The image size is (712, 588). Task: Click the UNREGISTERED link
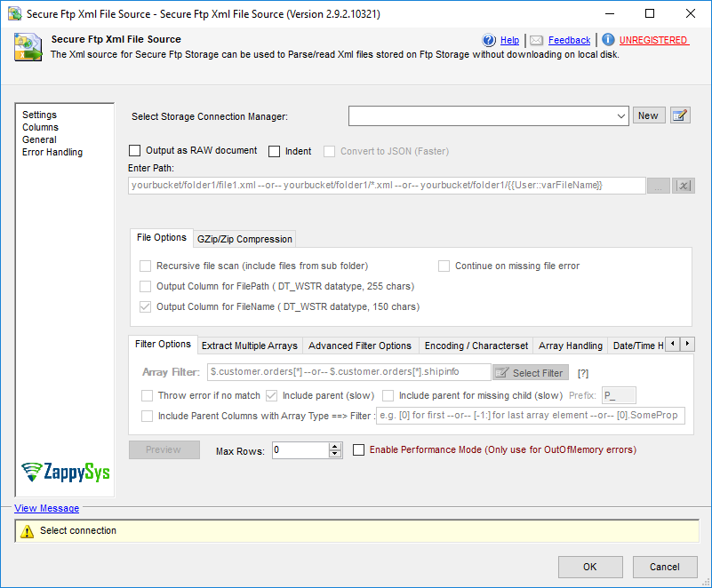click(x=654, y=40)
